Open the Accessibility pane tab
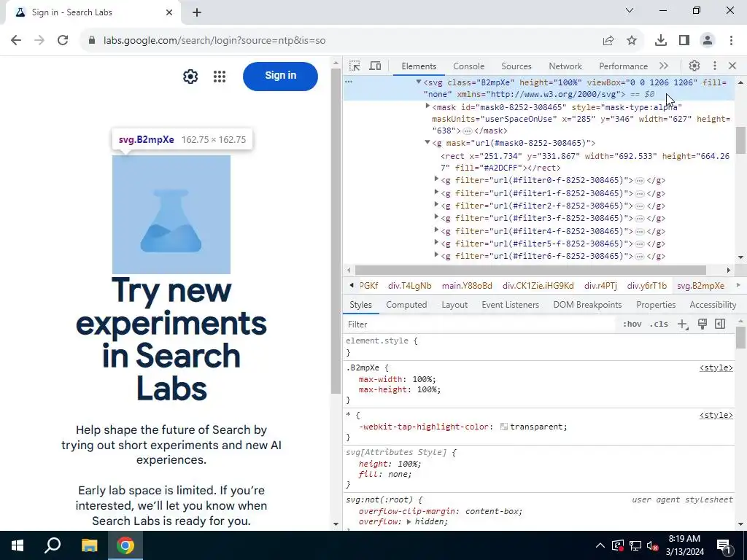The width and height of the screenshot is (747, 560). 713,305
